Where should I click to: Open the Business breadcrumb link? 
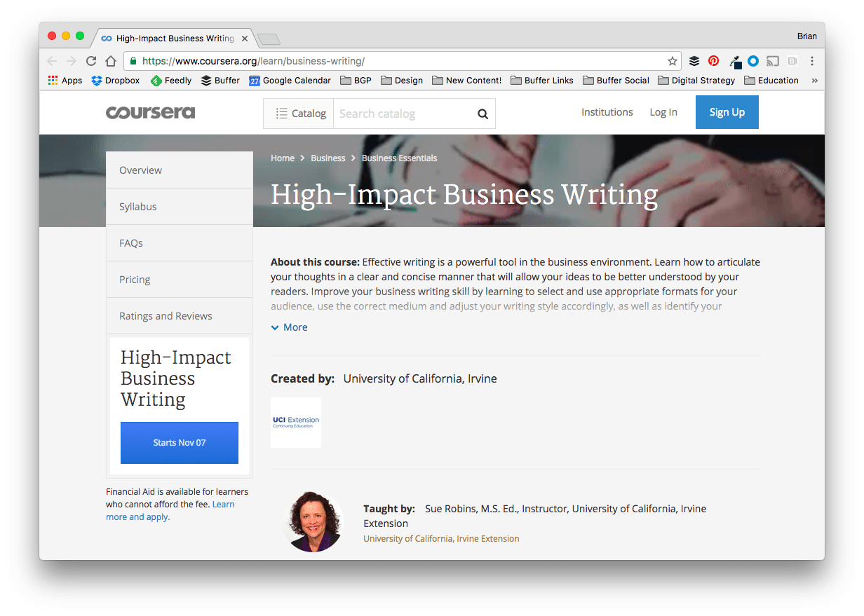coord(328,158)
